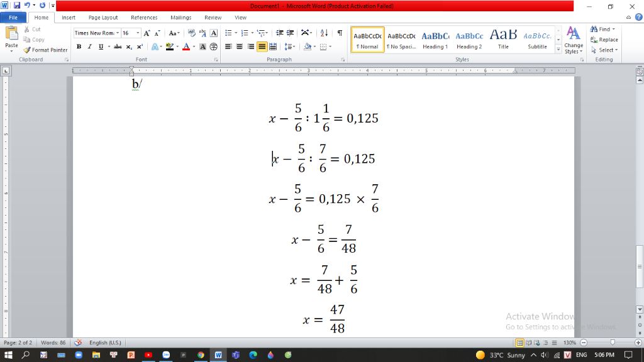Screen dimensions: 644x362
Task: Open the Change Case dropdown
Action: pos(174,33)
